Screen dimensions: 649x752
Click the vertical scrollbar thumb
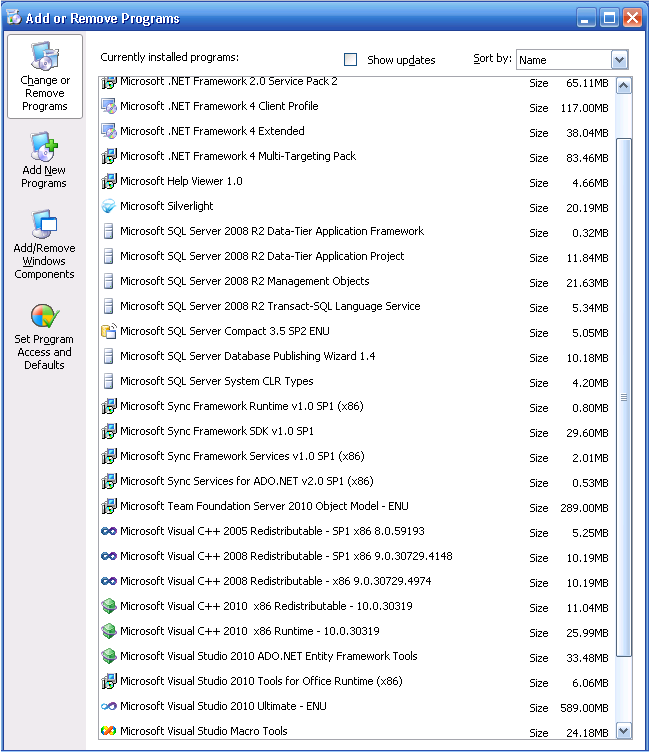624,397
